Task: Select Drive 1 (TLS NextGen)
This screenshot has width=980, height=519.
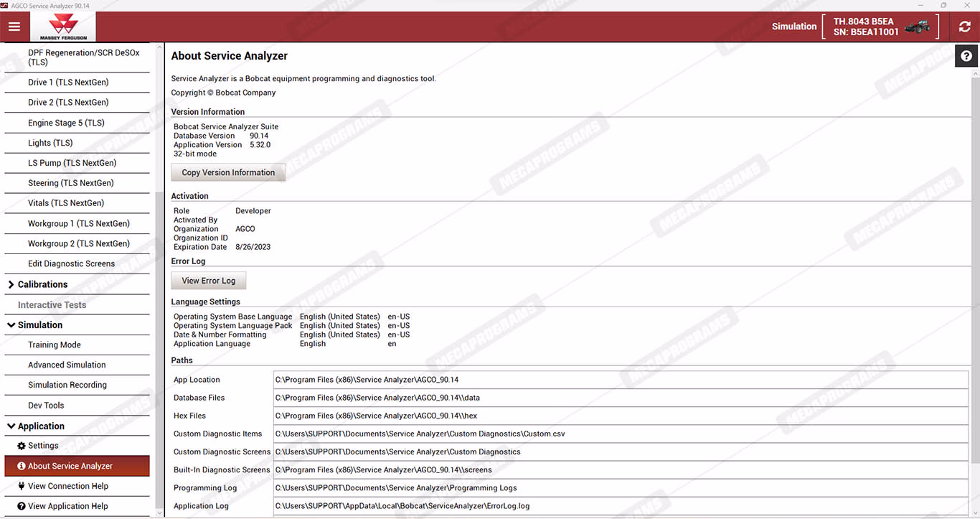Action: tap(77, 82)
